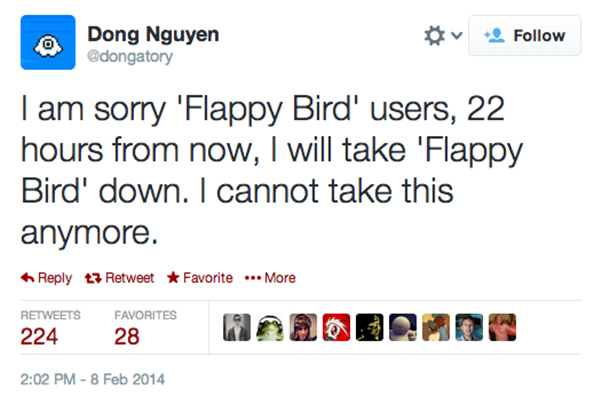Favorite the tweet with the star
610x404 pixels.
[x=200, y=277]
